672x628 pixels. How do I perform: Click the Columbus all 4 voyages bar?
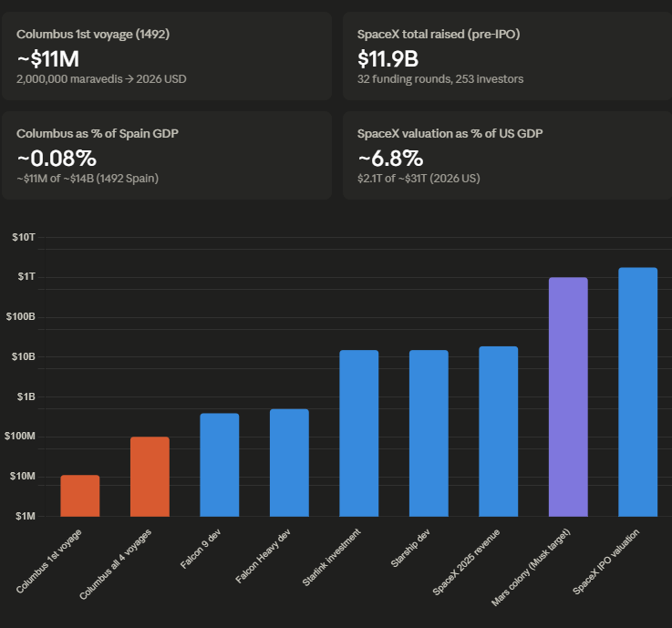150,477
